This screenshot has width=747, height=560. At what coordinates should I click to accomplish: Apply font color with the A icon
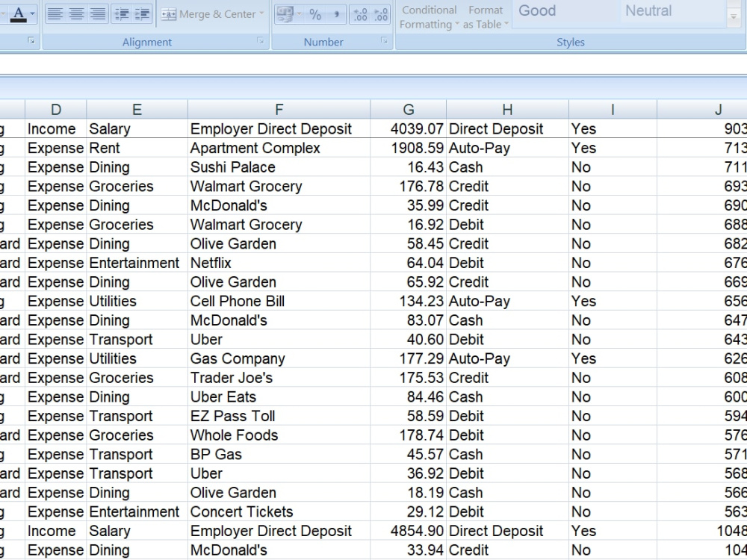click(18, 13)
